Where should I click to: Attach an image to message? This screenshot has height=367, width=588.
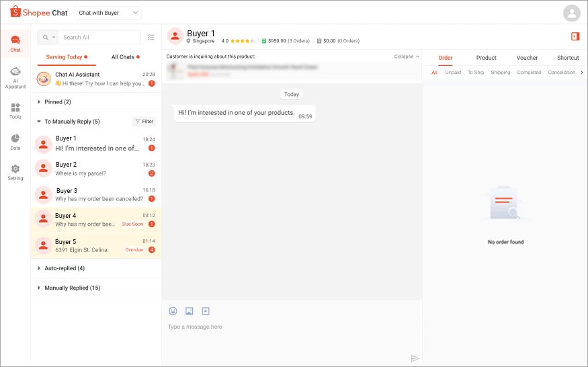tap(190, 311)
